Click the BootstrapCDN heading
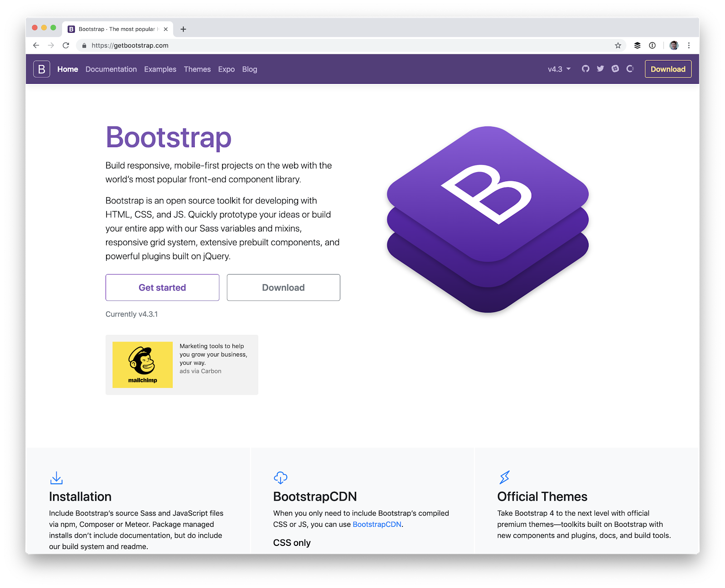This screenshot has width=725, height=588. [x=315, y=496]
